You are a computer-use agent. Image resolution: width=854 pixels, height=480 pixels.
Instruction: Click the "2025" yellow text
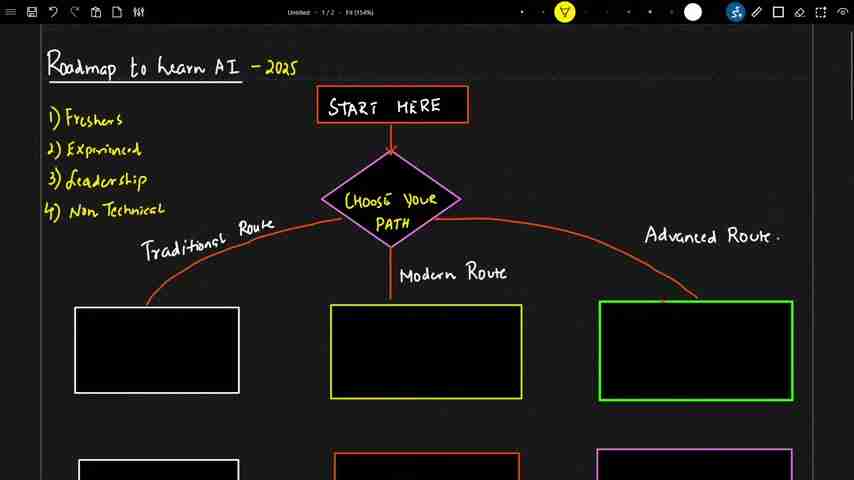pos(281,68)
